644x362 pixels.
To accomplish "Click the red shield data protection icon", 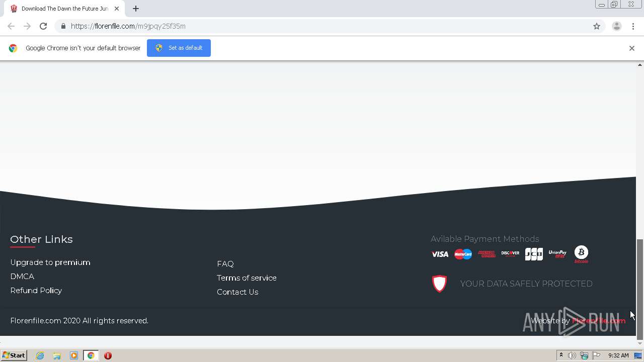I will click(440, 284).
